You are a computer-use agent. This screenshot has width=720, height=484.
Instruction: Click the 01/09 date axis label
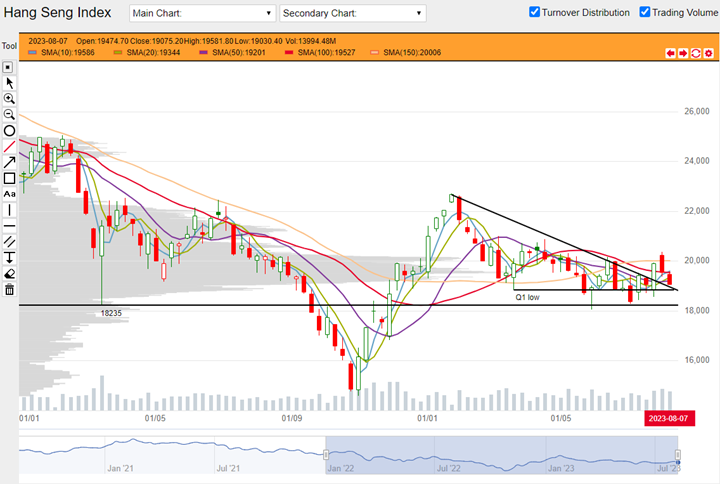pyautogui.click(x=292, y=418)
